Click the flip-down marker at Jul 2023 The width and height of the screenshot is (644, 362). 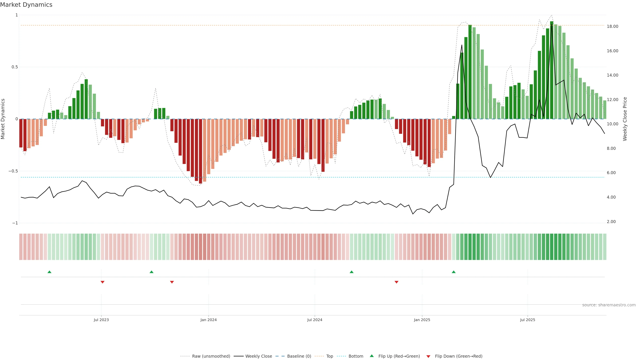coord(102,282)
